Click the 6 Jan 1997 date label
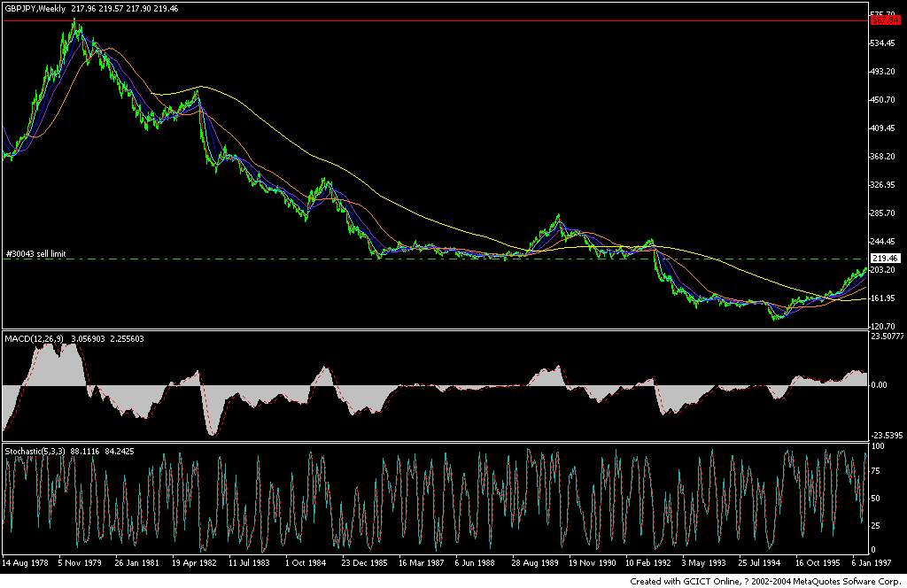Image resolution: width=907 pixels, height=588 pixels. [872, 562]
